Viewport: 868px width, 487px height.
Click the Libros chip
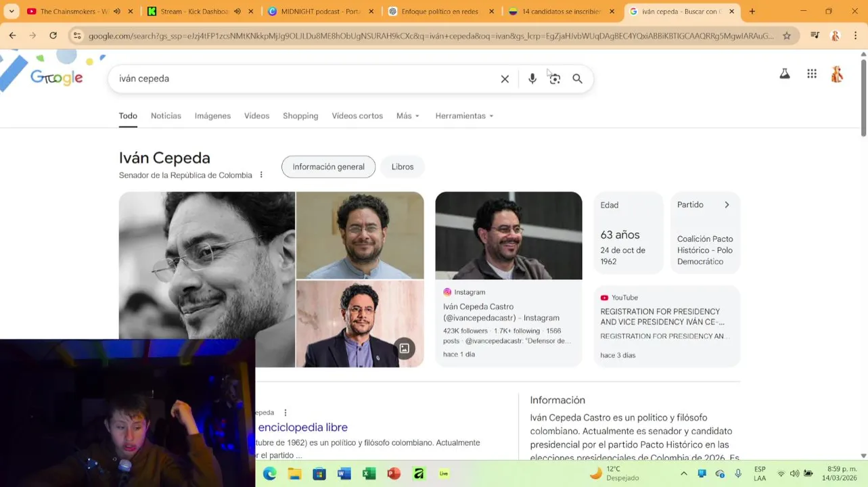pyautogui.click(x=403, y=167)
